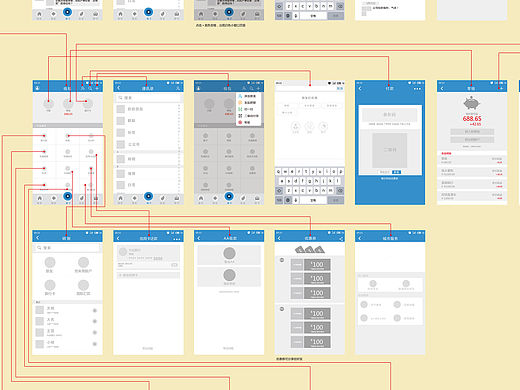Tap backspace key on top-row partial keyboard
Image resolution: width=520 pixels, height=390 pixels.
click(x=340, y=6)
